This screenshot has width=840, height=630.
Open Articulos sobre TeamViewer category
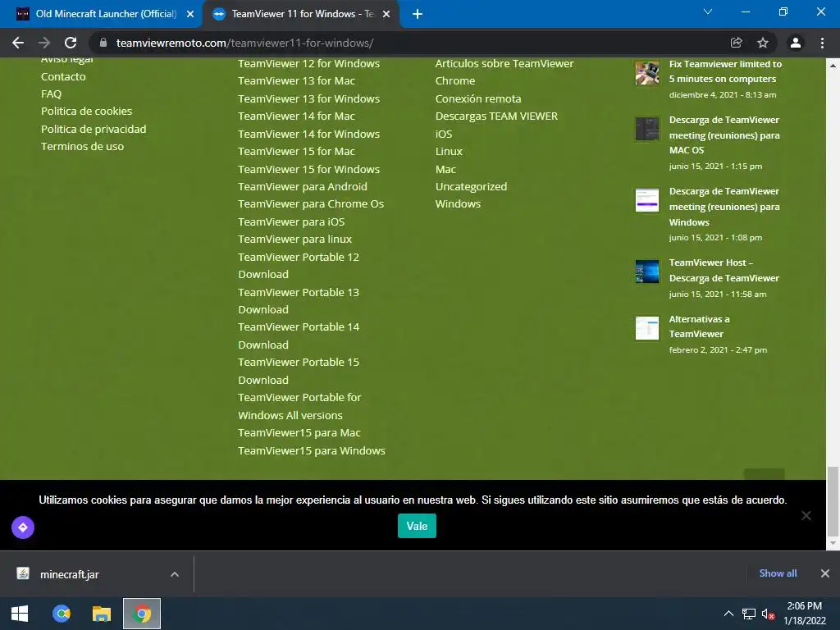point(504,63)
